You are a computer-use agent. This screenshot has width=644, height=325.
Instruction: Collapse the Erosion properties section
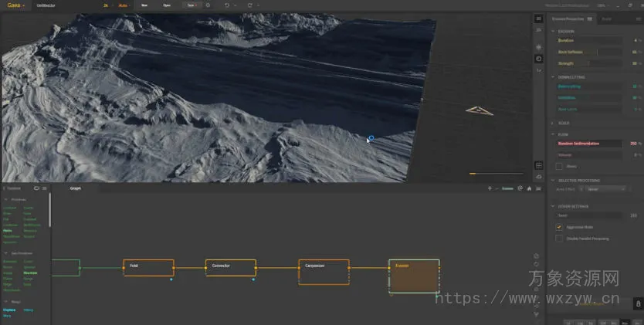pyautogui.click(x=553, y=30)
